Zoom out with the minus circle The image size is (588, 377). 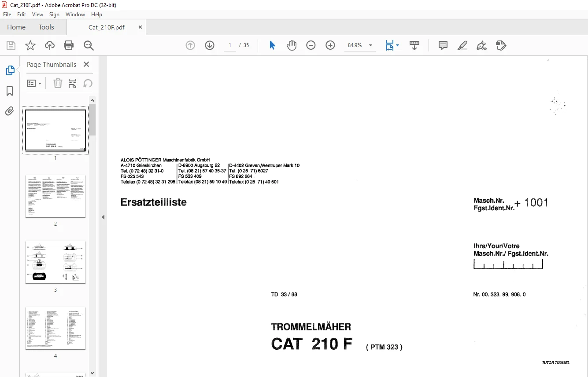pos(311,45)
